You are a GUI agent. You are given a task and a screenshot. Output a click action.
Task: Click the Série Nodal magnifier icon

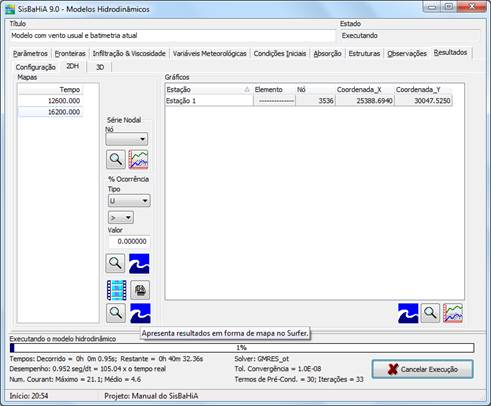tap(116, 159)
